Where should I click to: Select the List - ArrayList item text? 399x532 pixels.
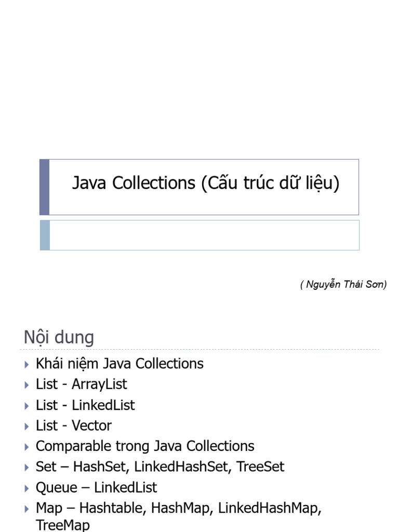point(82,384)
